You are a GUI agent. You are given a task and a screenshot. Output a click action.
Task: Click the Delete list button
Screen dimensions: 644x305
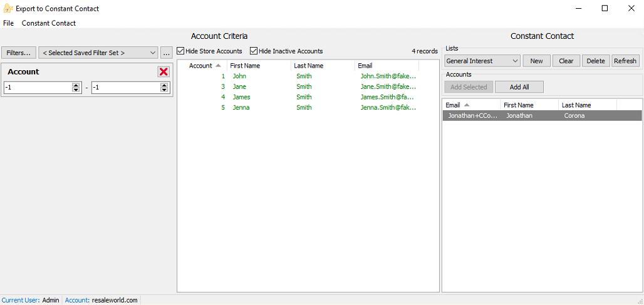(596, 61)
